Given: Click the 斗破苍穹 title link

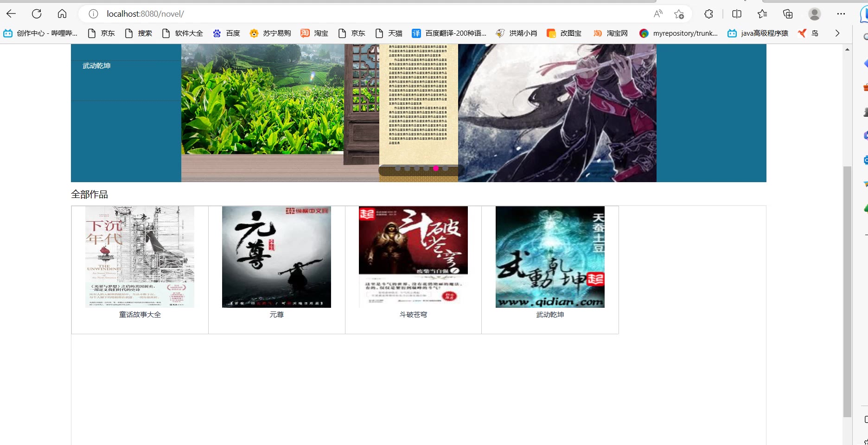Looking at the screenshot, I should [x=414, y=315].
